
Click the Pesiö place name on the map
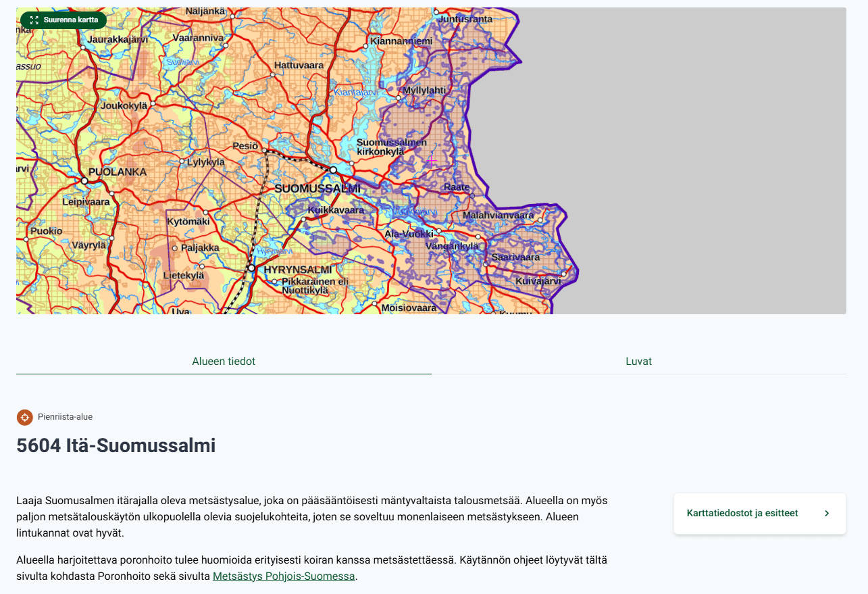(x=245, y=146)
